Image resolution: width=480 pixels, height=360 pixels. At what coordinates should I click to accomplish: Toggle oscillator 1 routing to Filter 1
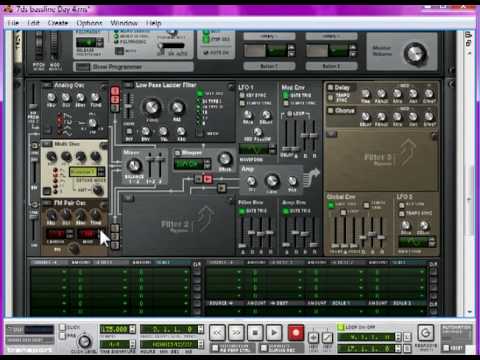(115, 91)
